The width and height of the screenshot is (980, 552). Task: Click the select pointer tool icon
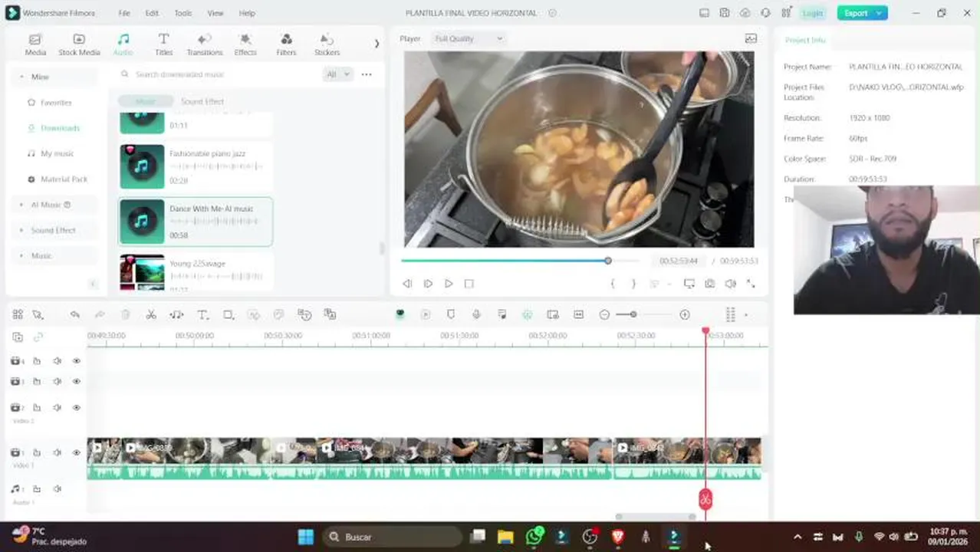pyautogui.click(x=38, y=314)
